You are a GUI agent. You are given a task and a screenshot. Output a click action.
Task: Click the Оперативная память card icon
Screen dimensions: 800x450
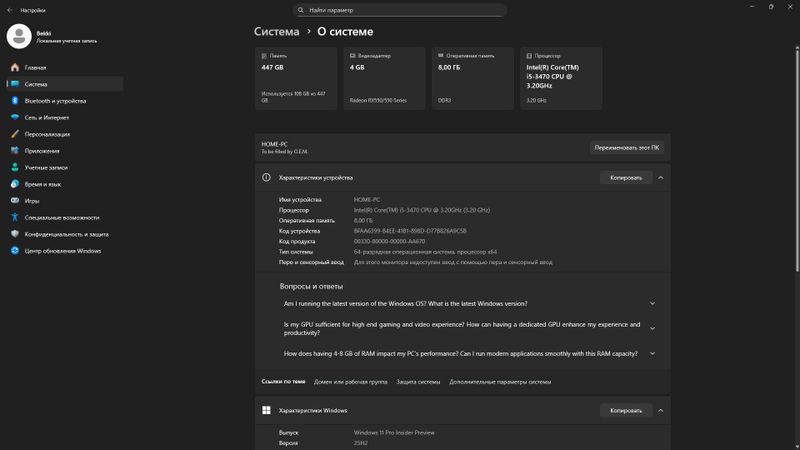[441, 56]
